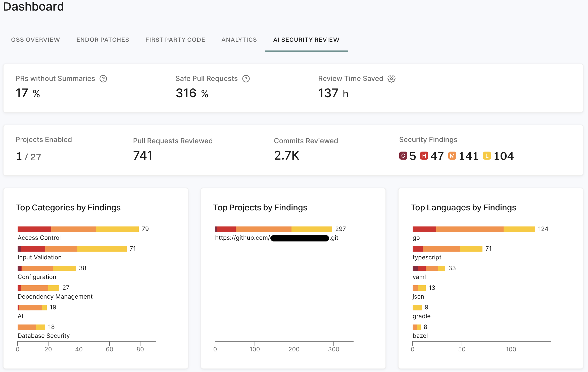Open the First Party Code tab
The image size is (588, 372).
175,39
